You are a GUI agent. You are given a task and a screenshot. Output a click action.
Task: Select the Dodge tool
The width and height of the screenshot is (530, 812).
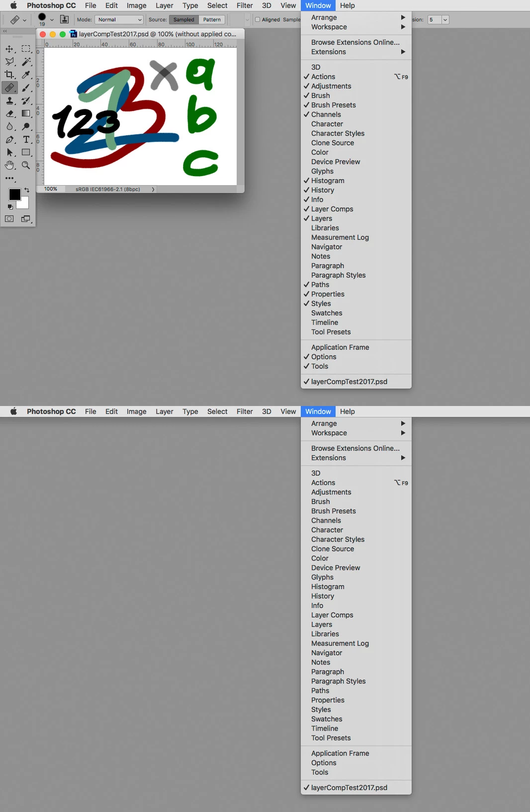click(x=26, y=126)
